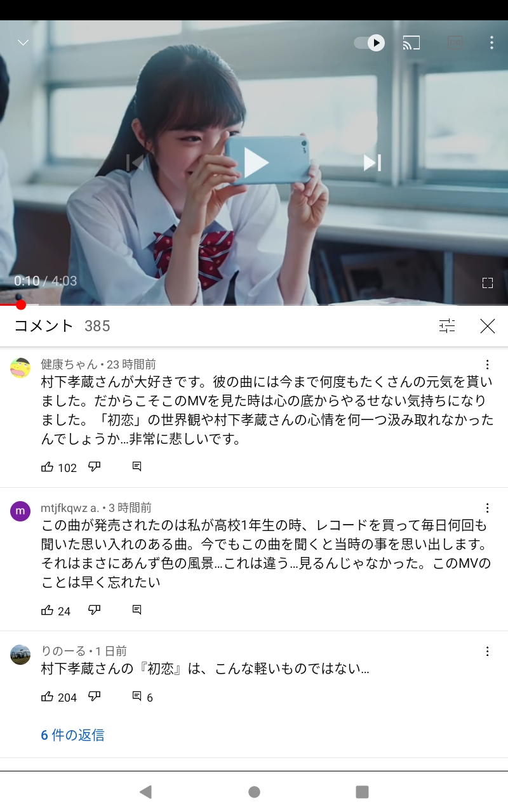Close the comments panel

coord(487,326)
